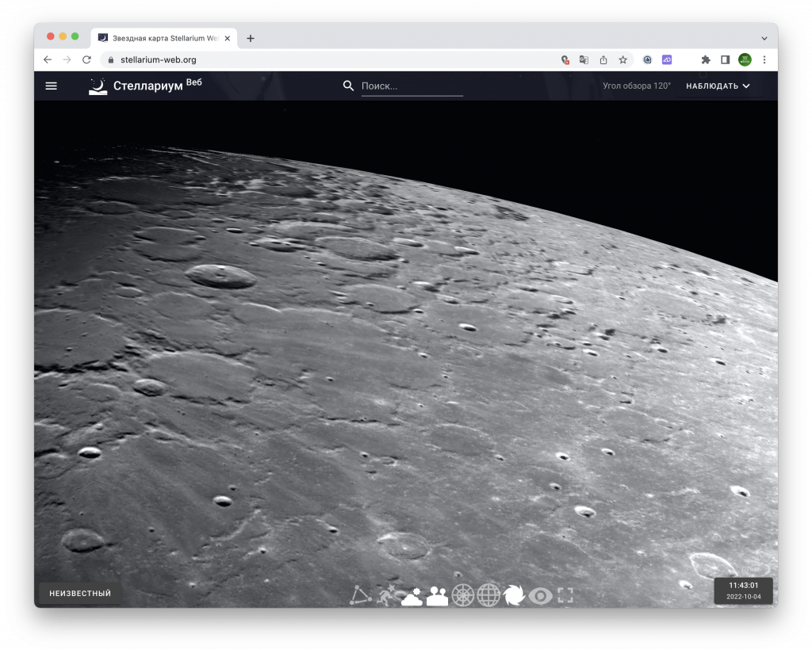
Task: Open location picker labeled НЕИЗВЕСТНЫЙ
Action: (x=80, y=594)
